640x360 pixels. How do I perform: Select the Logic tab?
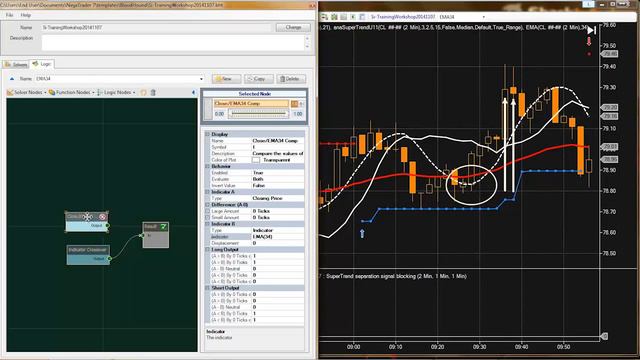pos(42,64)
